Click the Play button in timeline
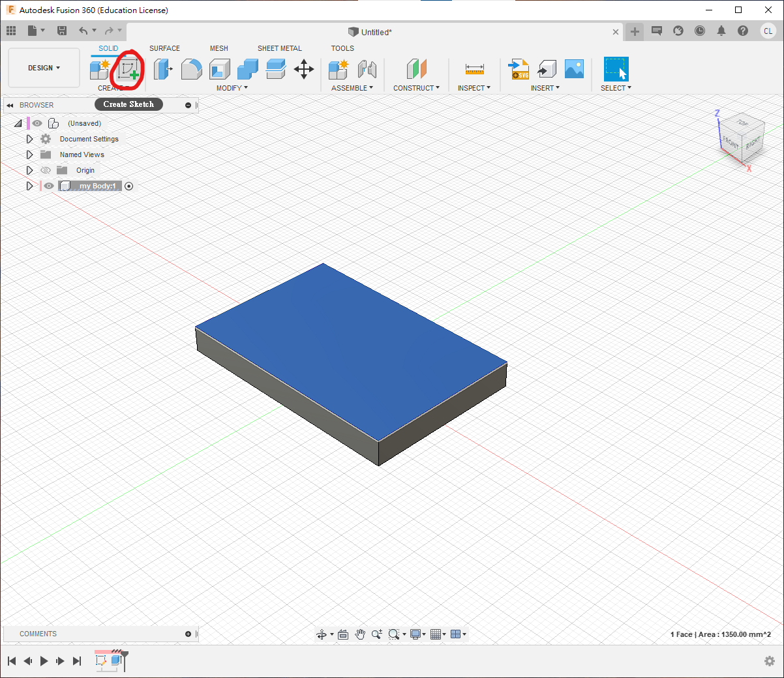 pos(44,661)
